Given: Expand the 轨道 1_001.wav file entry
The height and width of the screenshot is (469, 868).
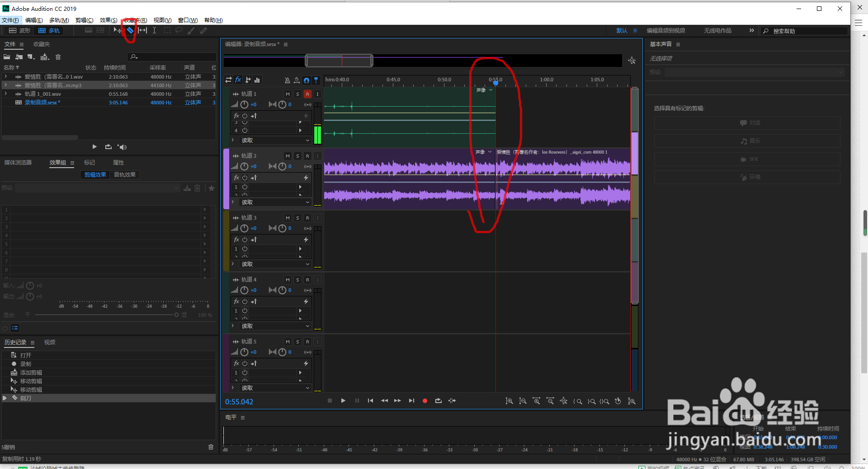Looking at the screenshot, I should coord(5,94).
